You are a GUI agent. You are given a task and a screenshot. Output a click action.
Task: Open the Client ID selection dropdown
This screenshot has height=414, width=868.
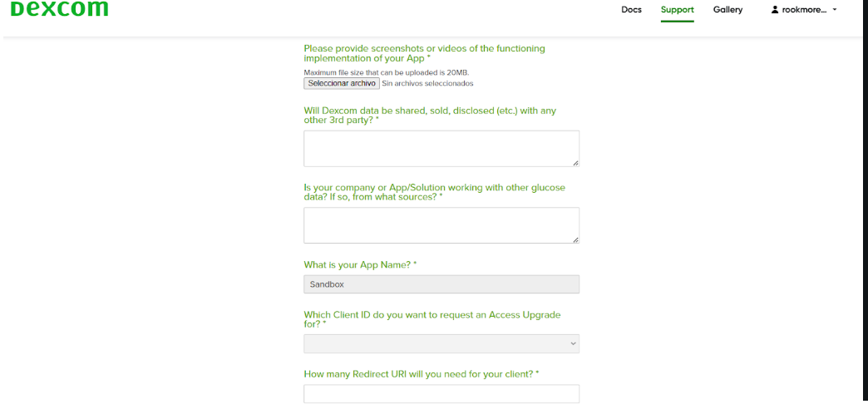click(441, 343)
